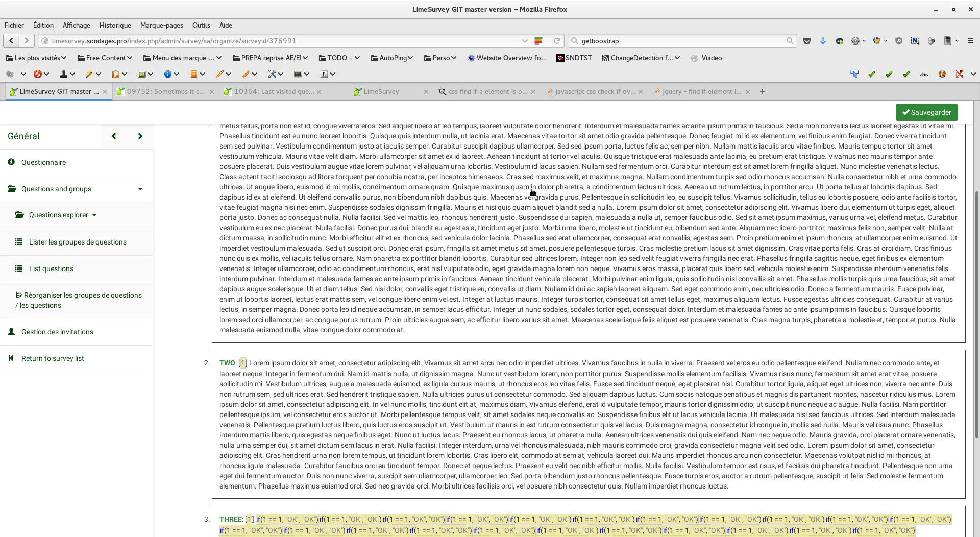Open the Édition menu
Image resolution: width=980 pixels, height=537 pixels.
43,25
